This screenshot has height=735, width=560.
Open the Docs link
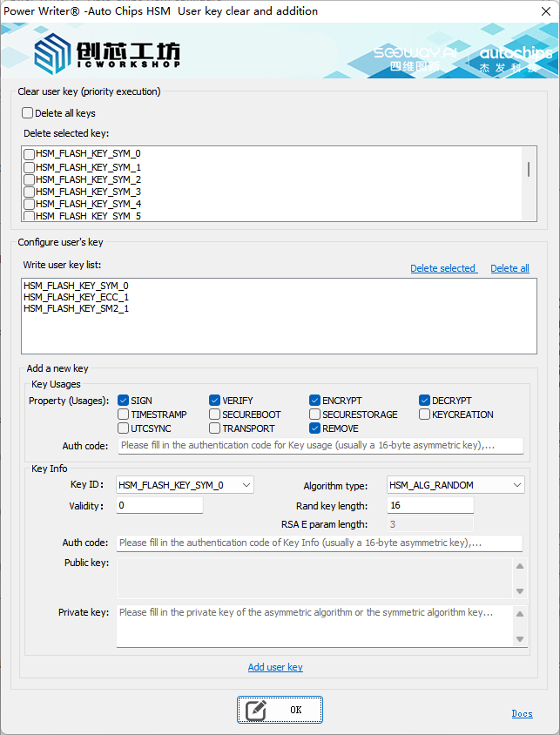pos(522,714)
